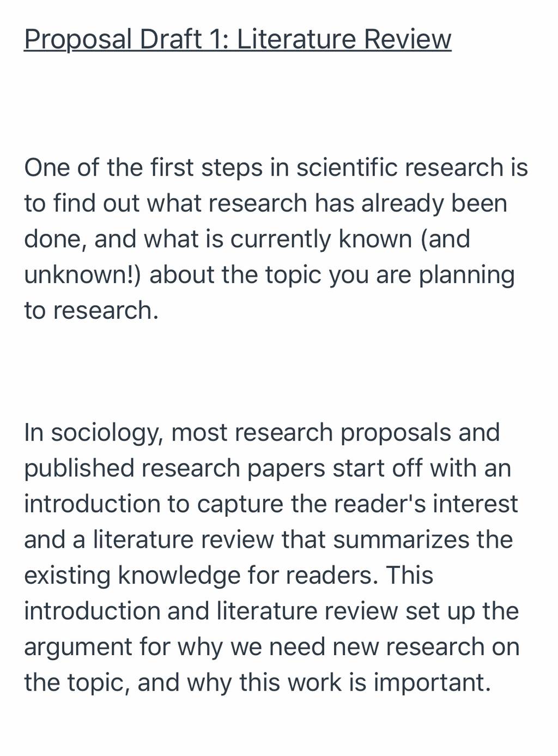
Task: Click the phrase 'existing knowledge'
Action: click(x=132, y=576)
